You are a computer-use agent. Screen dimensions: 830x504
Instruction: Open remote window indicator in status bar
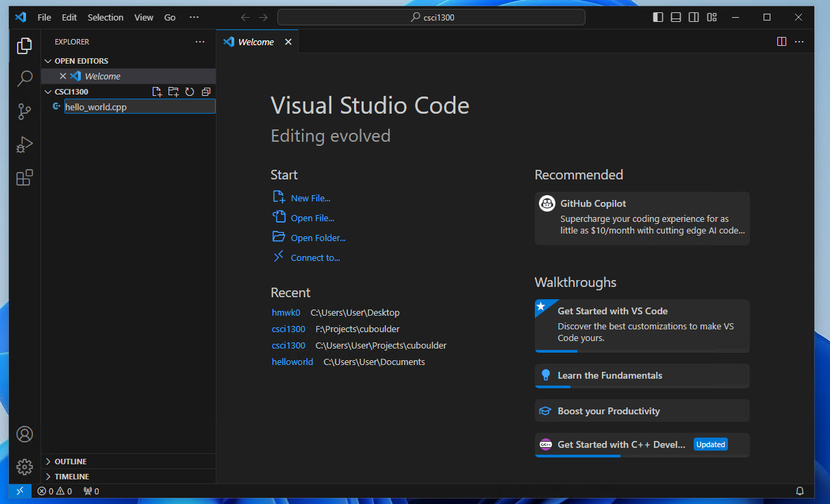20,491
